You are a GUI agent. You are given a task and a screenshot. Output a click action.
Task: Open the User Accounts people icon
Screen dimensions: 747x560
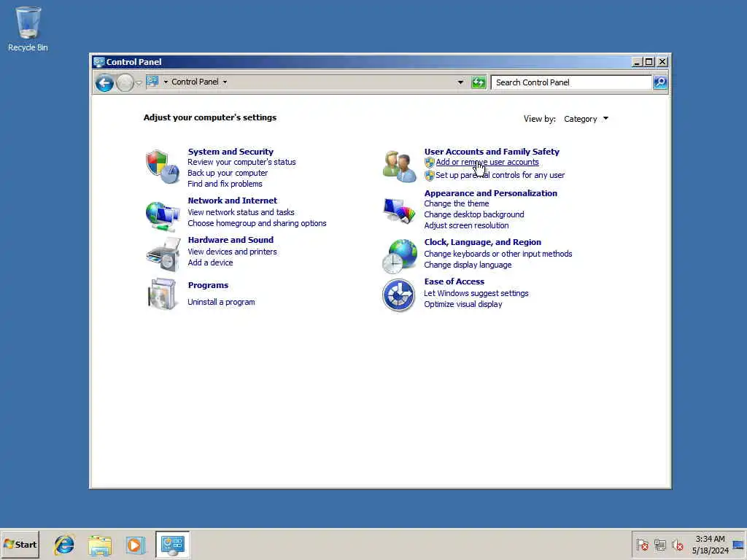399,166
